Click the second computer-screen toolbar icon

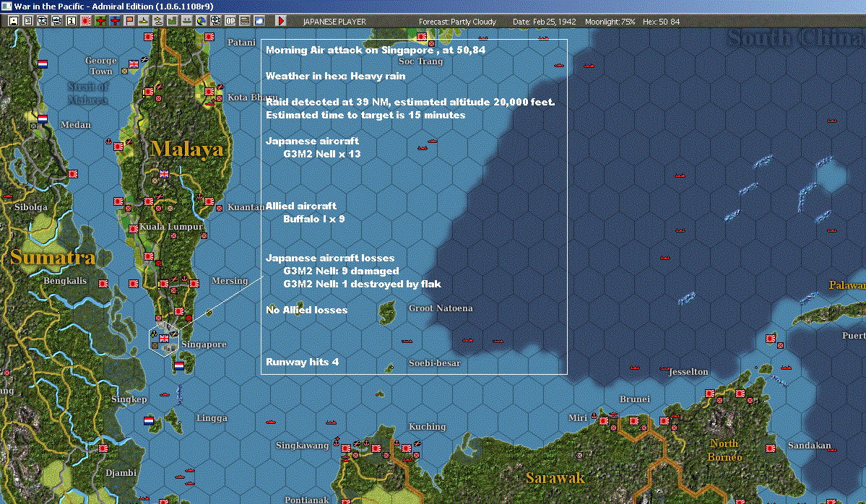coord(56,21)
